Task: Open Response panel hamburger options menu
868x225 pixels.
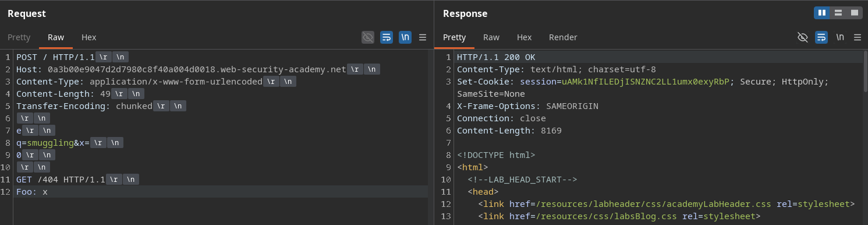Action: pyautogui.click(x=857, y=37)
